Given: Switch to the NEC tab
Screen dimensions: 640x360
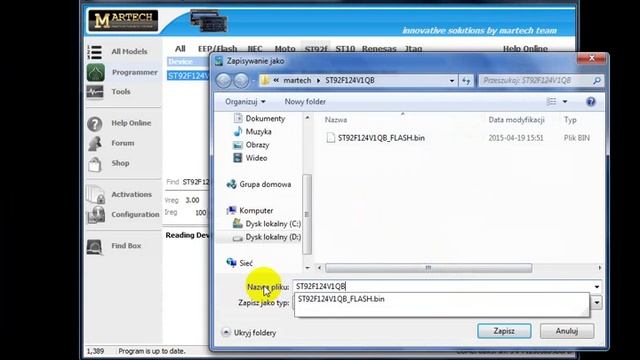Looking at the screenshot, I should tap(255, 49).
